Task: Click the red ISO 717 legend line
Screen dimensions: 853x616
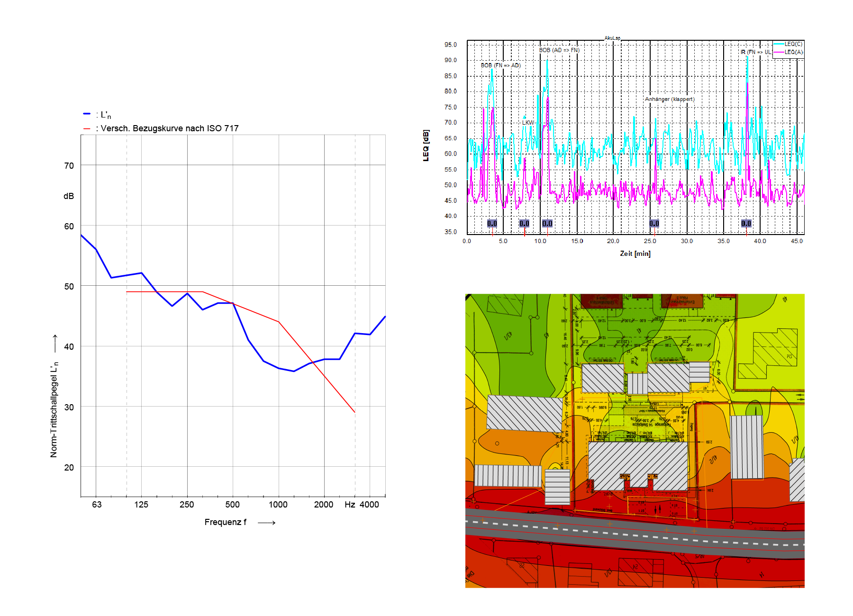Action: click(x=87, y=128)
